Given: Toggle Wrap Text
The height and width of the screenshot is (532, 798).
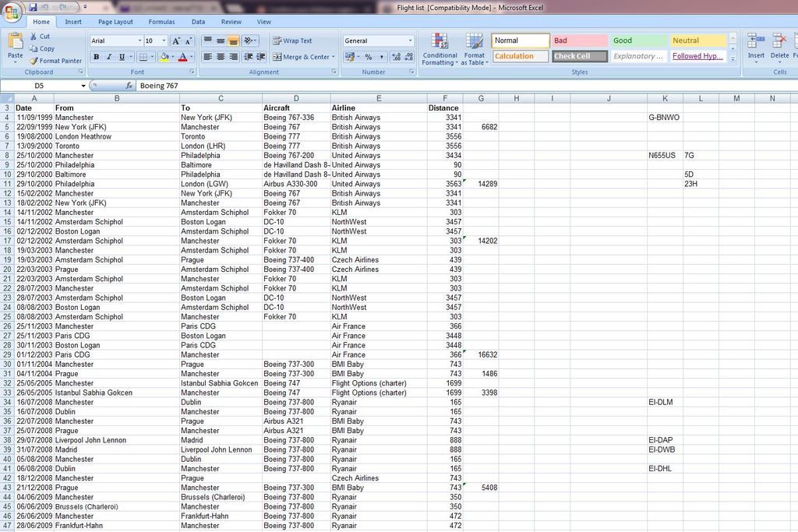Looking at the screenshot, I should [292, 41].
